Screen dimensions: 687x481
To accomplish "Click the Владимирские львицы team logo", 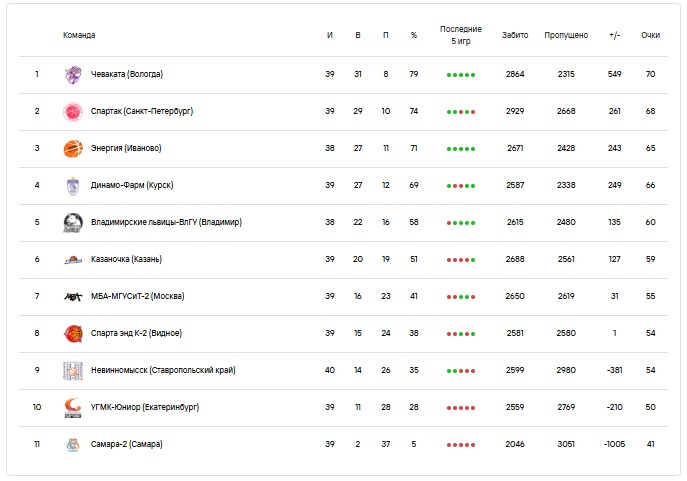I will [73, 223].
